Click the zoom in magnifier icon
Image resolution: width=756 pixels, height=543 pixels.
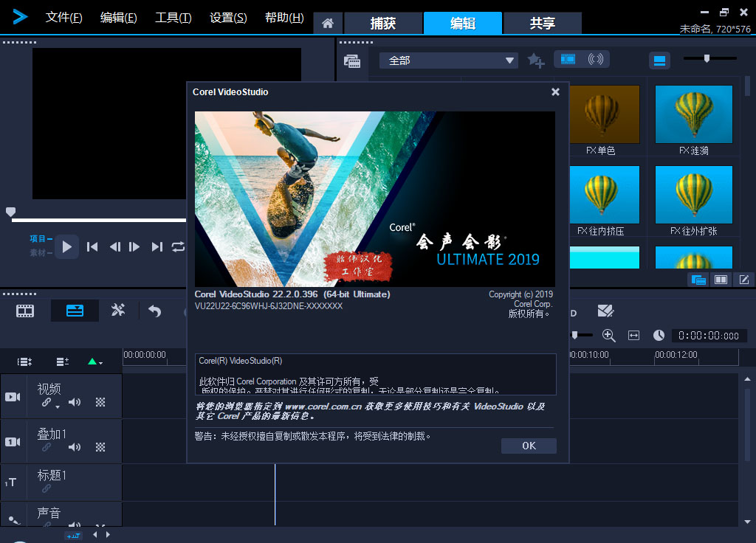[x=609, y=336]
